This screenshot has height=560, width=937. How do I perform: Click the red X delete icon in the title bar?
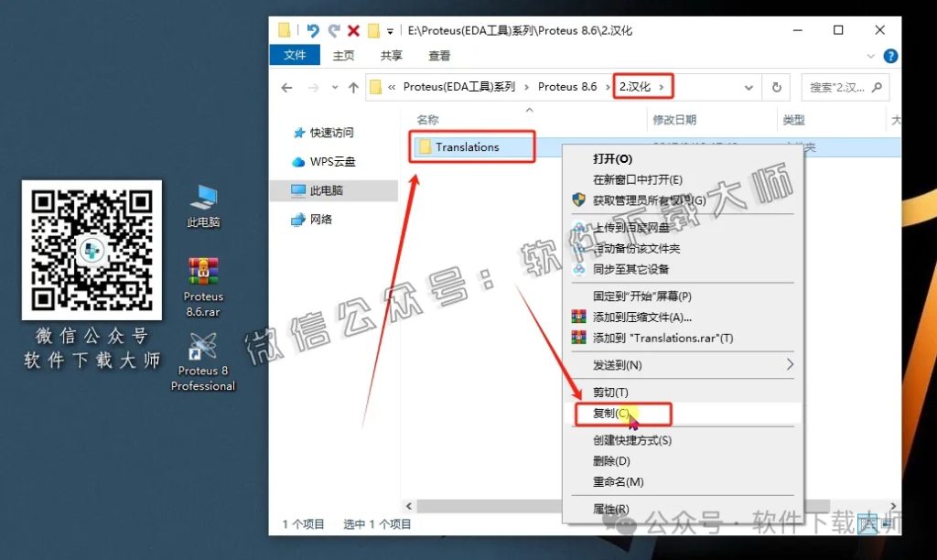(353, 30)
